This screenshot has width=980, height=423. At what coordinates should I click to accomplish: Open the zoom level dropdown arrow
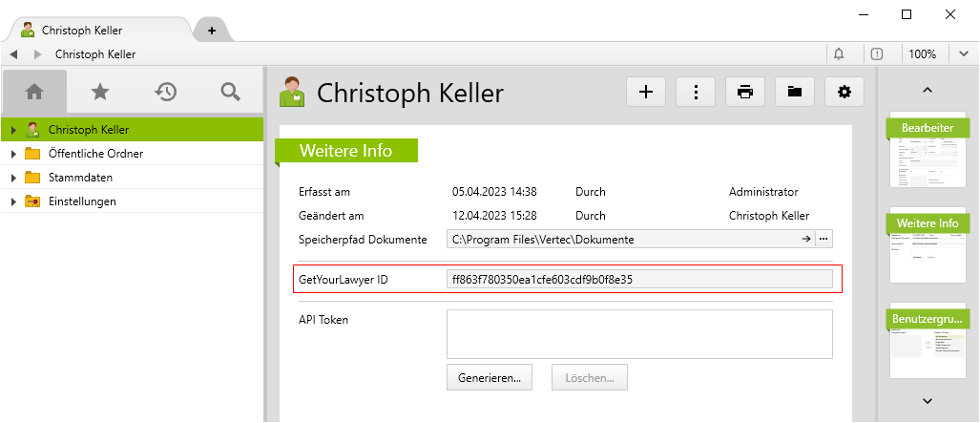point(964,54)
